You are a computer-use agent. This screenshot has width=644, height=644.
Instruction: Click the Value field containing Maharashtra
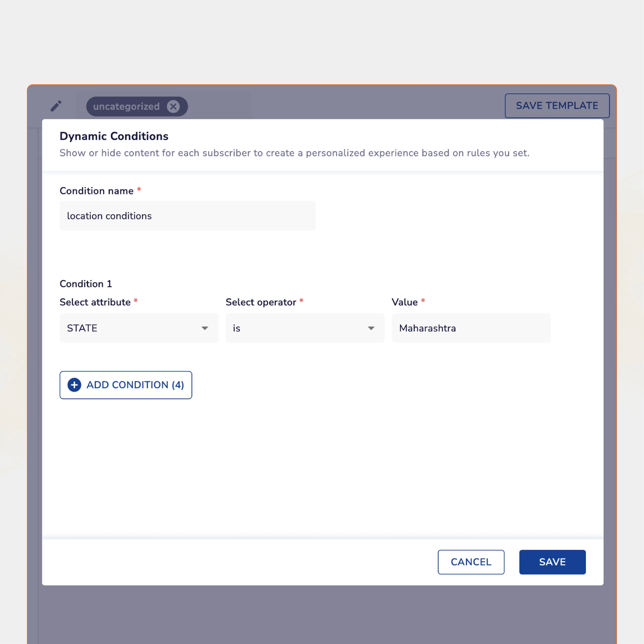471,328
